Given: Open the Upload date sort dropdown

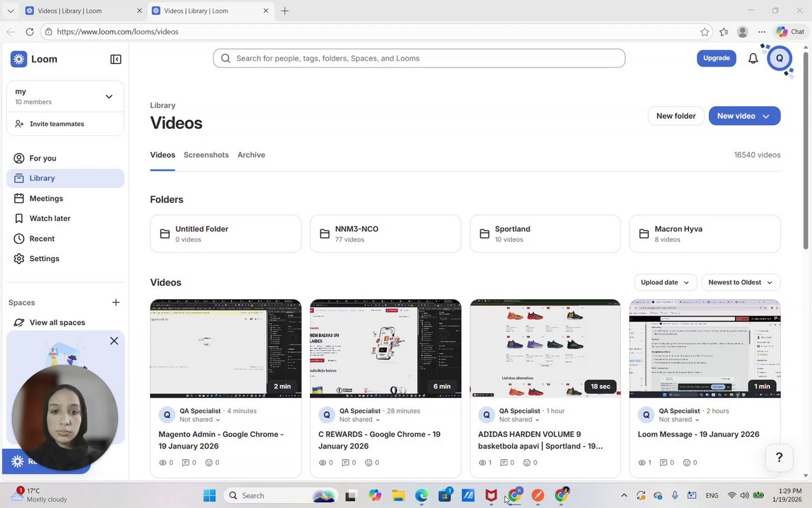Looking at the screenshot, I should tap(665, 283).
